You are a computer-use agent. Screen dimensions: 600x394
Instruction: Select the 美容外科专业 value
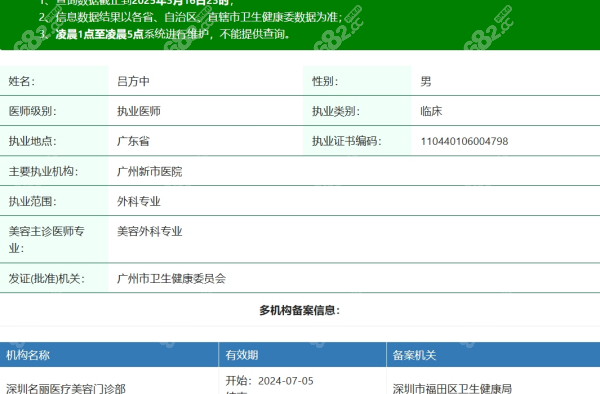150,231
